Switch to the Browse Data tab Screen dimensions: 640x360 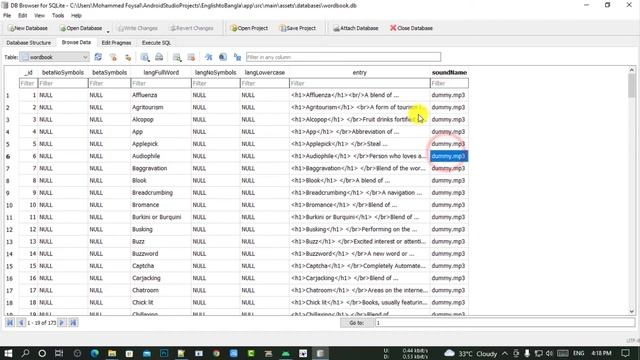[76, 42]
